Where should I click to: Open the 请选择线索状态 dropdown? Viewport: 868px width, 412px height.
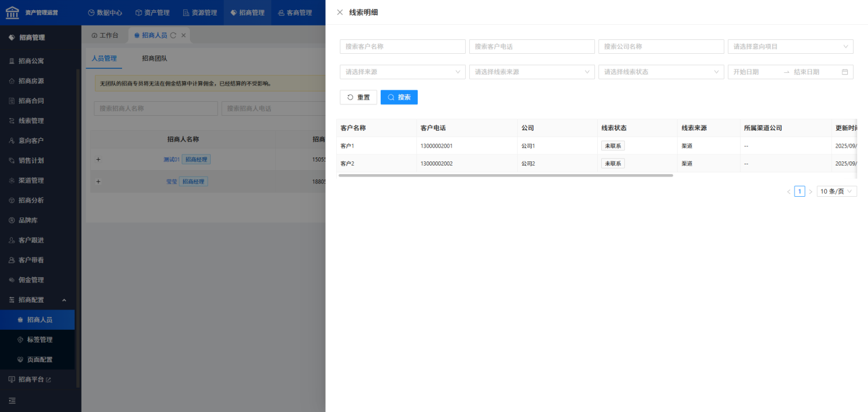coord(661,72)
